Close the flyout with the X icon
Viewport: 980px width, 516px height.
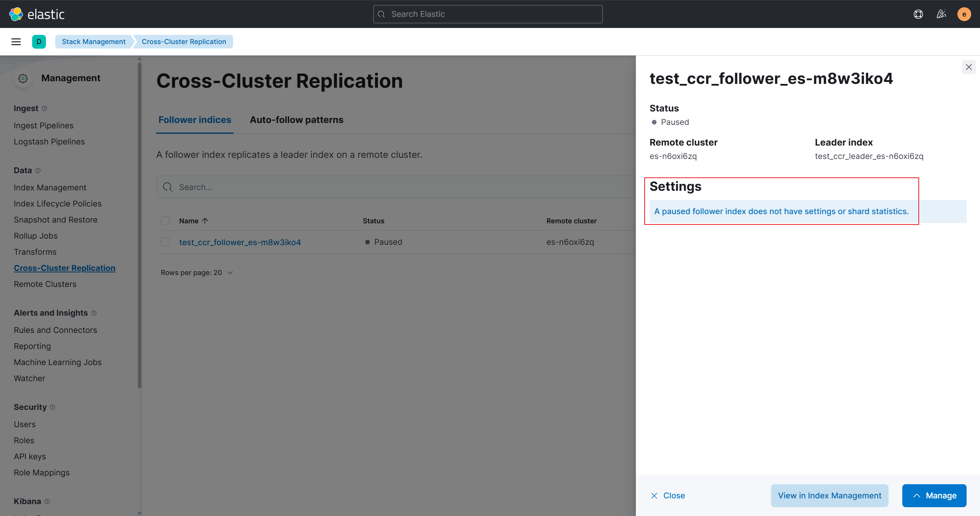(969, 67)
